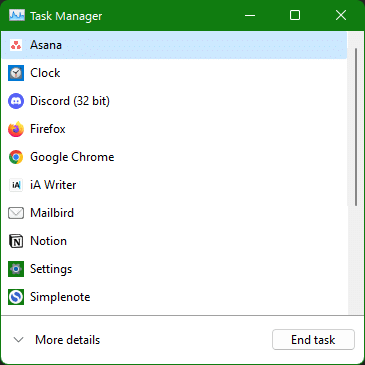365x365 pixels.
Task: Click the Notion app icon
Action: pos(16,241)
